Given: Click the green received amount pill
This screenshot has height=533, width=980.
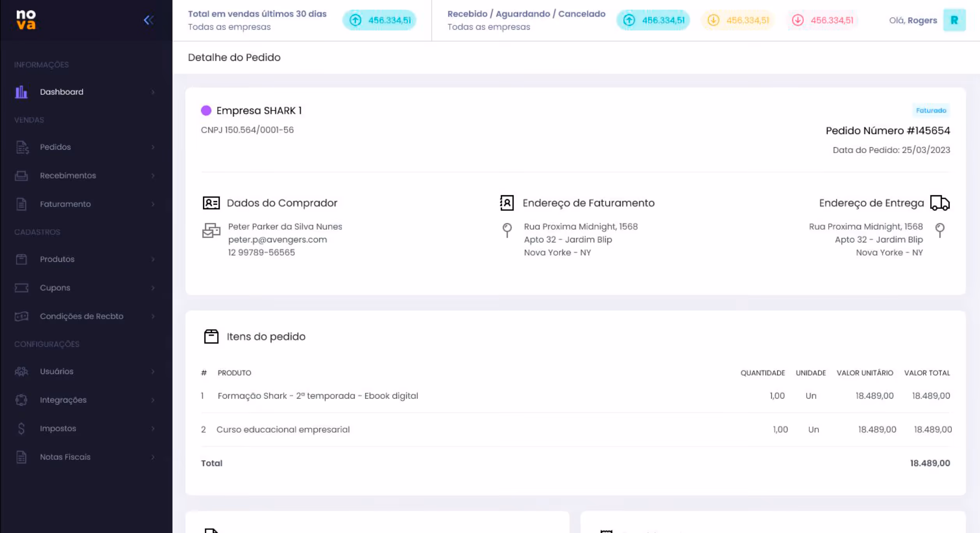Looking at the screenshot, I should [653, 20].
